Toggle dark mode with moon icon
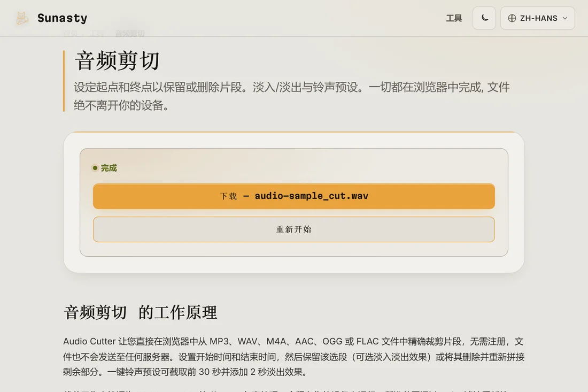This screenshot has width=588, height=392. pyautogui.click(x=484, y=18)
